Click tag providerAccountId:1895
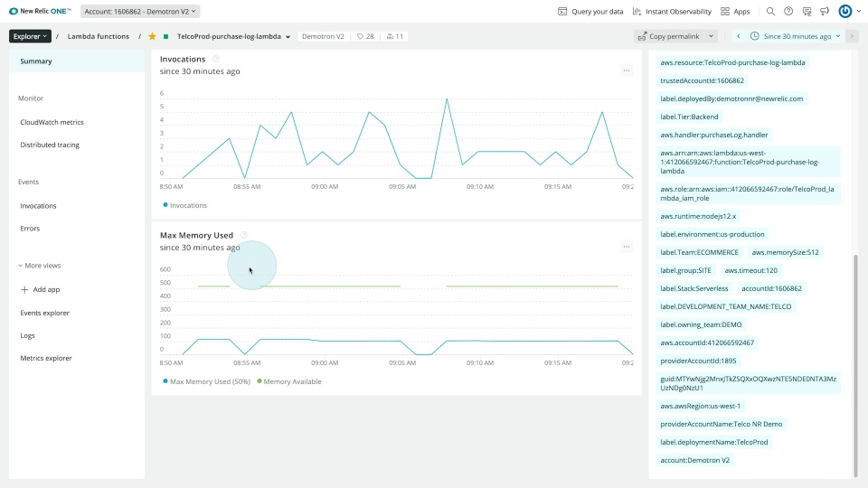The height and width of the screenshot is (488, 868). [698, 361]
